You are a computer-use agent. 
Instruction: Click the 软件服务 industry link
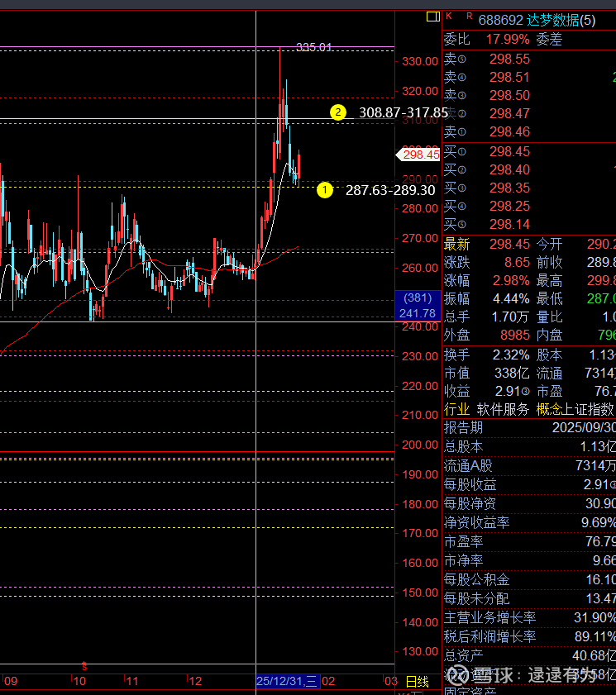point(503,409)
